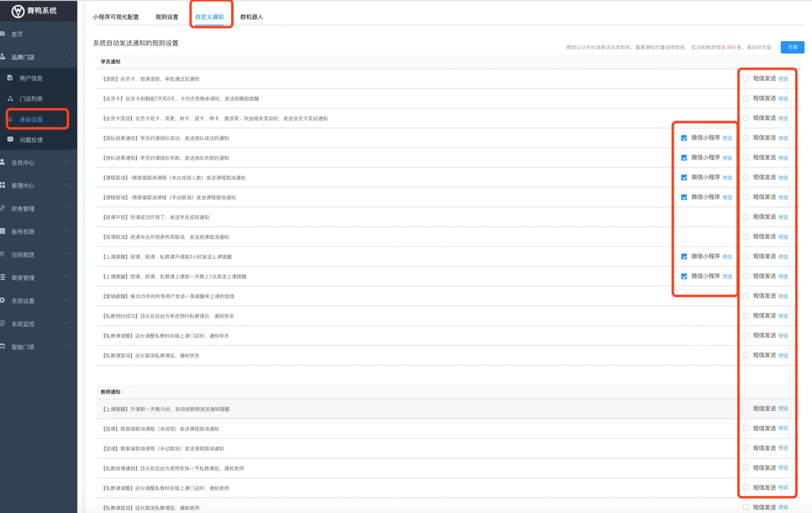Collapse the 品牌门店 sidebar section

coord(67,57)
